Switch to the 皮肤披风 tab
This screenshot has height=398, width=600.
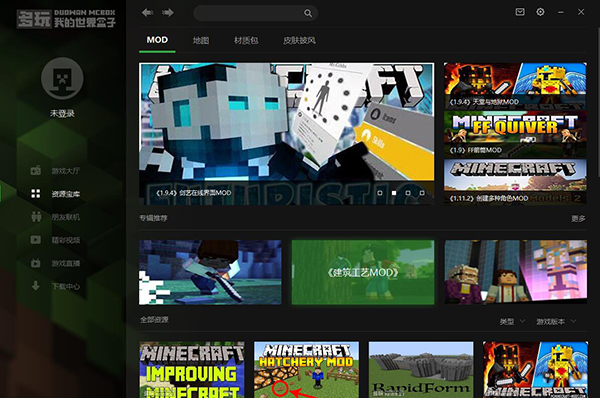pyautogui.click(x=299, y=40)
